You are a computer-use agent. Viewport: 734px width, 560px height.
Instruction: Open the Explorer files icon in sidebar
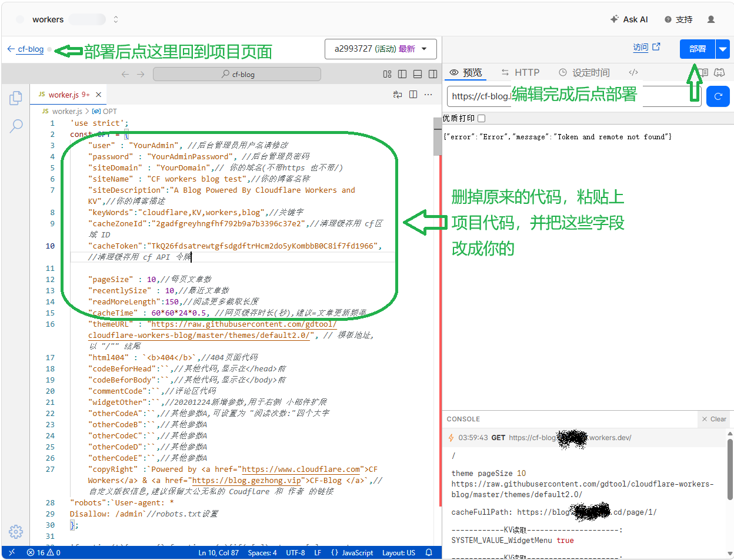point(16,98)
